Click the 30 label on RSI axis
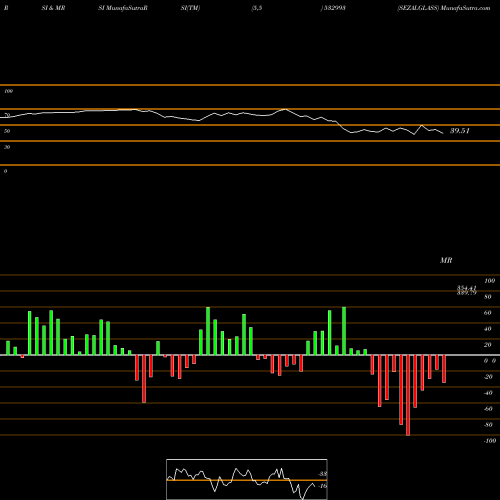The width and height of the screenshot is (500, 500). [7, 147]
